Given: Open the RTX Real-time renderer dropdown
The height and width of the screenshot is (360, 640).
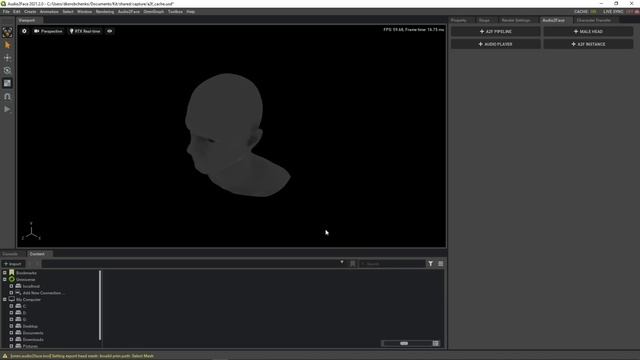Looking at the screenshot, I should [85, 31].
